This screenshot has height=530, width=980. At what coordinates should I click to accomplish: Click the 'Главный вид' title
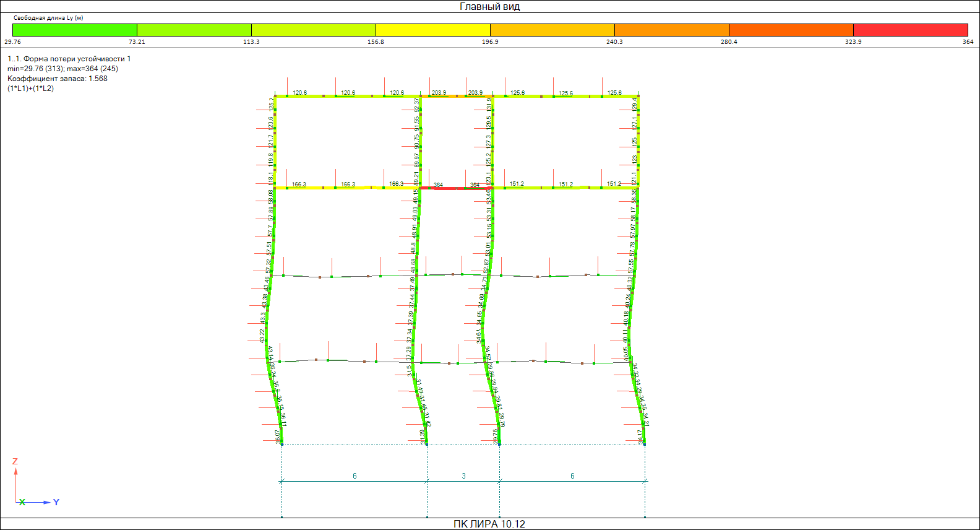tap(489, 6)
